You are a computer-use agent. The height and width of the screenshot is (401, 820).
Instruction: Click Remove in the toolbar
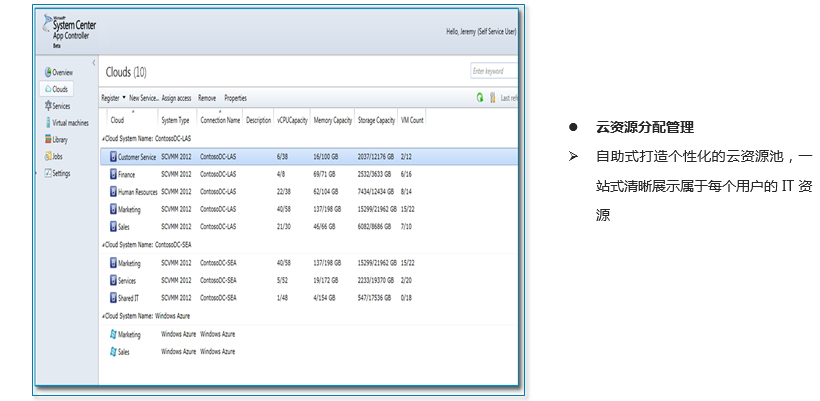pyautogui.click(x=207, y=98)
